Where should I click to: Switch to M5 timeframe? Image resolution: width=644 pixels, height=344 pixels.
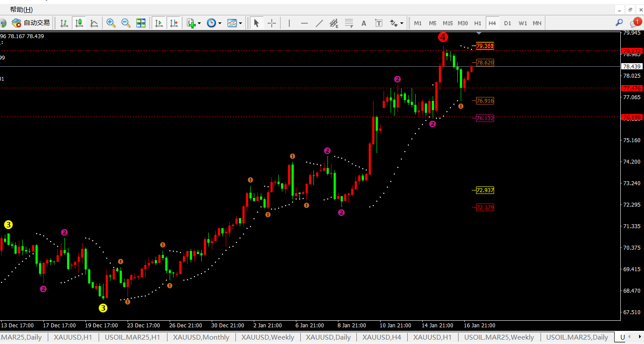[x=433, y=23]
